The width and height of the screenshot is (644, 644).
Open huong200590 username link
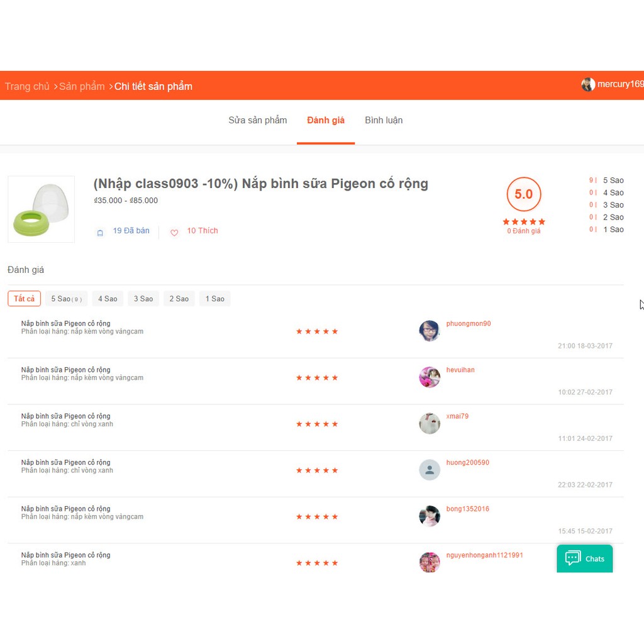pos(467,463)
